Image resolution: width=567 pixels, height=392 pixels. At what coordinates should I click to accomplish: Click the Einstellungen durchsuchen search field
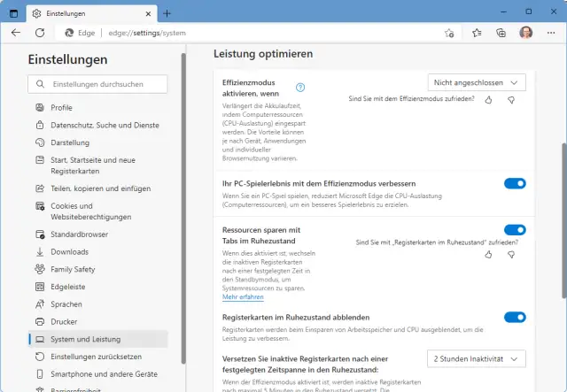pos(97,84)
